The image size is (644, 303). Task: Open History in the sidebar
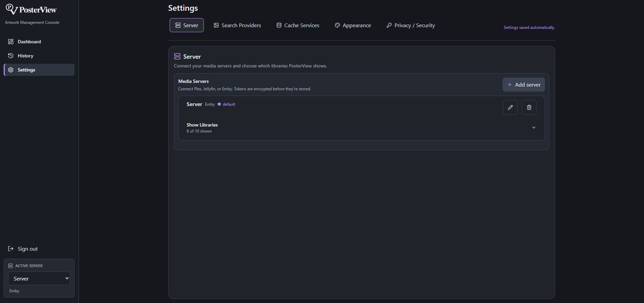pos(39,56)
